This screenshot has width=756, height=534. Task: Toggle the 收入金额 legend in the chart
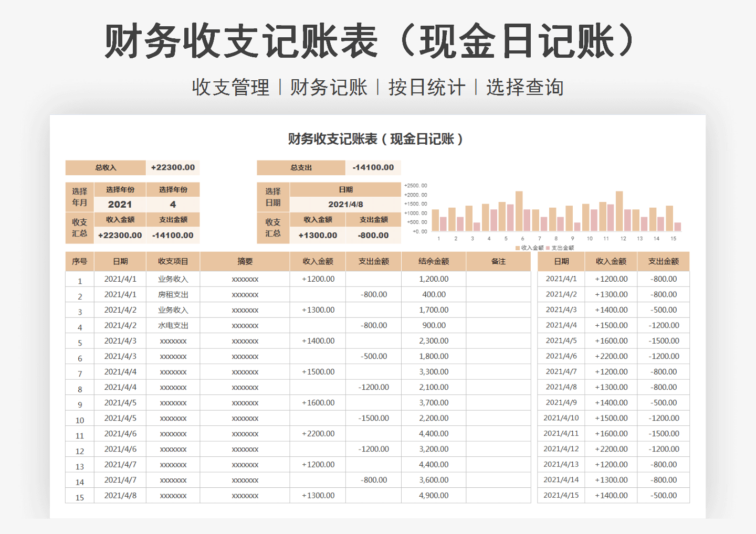pyautogui.click(x=531, y=247)
